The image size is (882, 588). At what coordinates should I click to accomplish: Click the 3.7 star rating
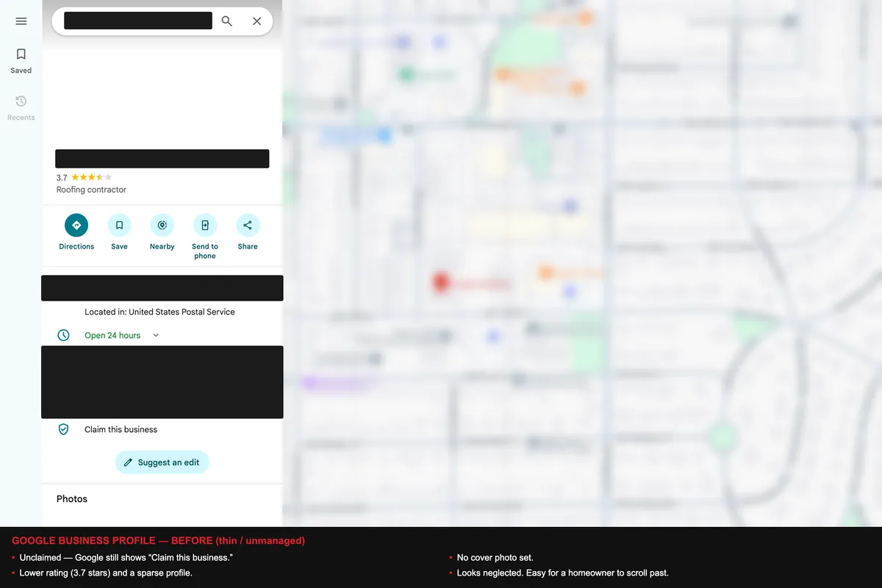coord(85,177)
